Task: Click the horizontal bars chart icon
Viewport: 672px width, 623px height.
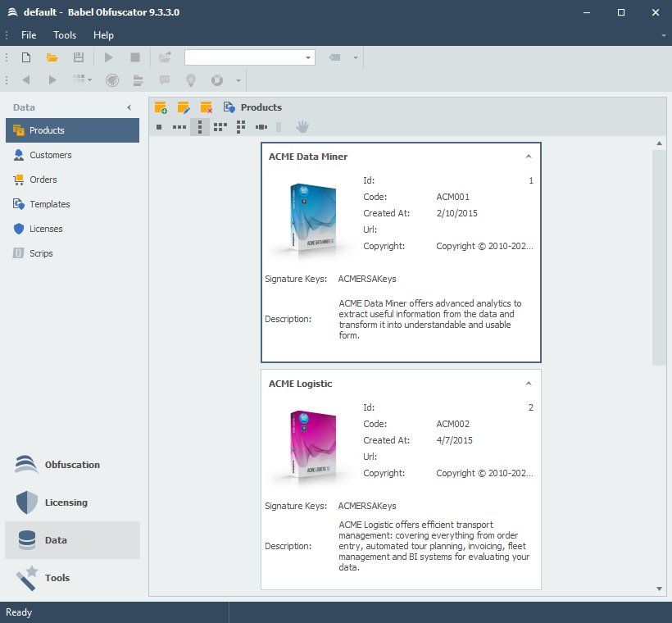Action: coord(138,80)
